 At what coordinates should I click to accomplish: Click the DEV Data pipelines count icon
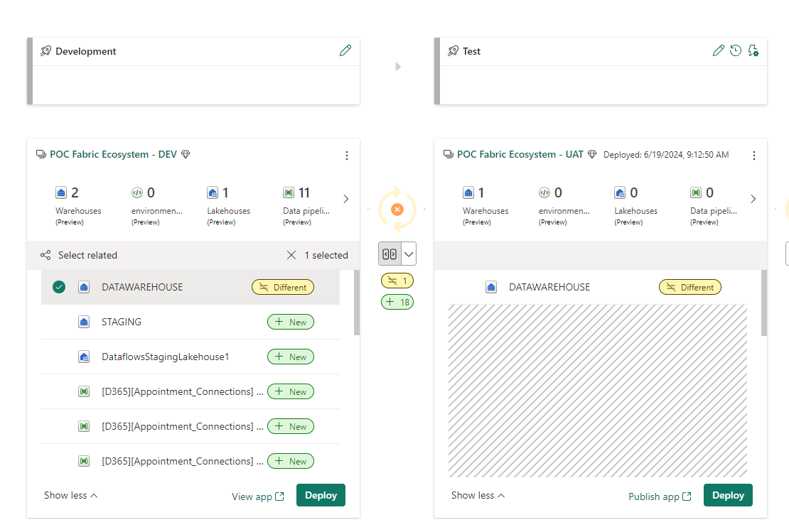289,192
